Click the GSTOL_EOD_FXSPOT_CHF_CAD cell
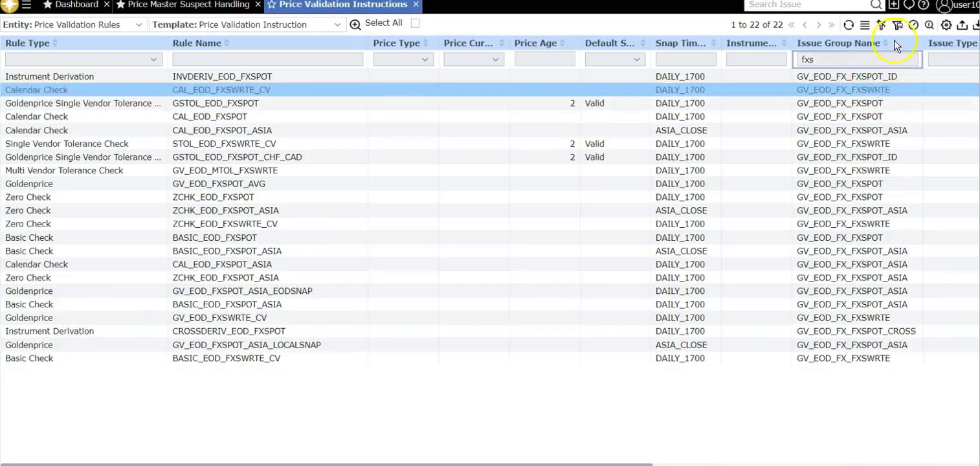The image size is (980, 466). pos(237,157)
